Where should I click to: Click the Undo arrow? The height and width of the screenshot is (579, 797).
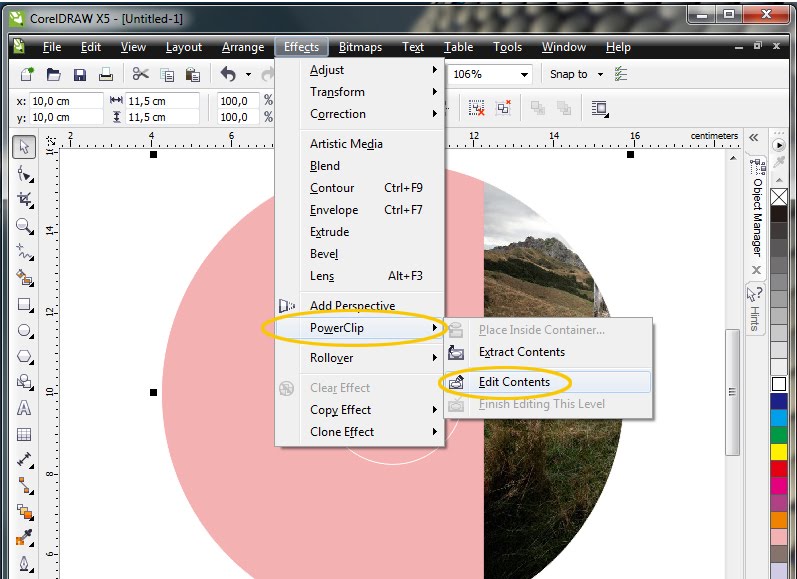point(228,74)
